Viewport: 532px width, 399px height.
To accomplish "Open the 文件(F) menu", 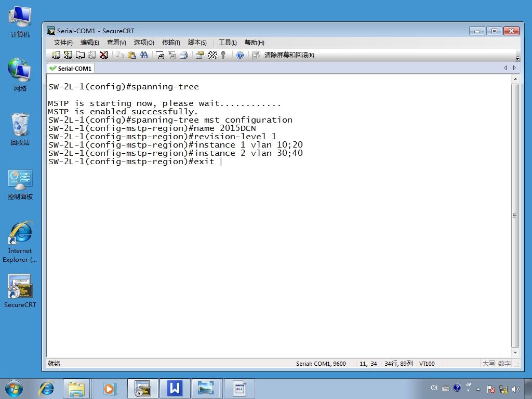I will coord(63,43).
